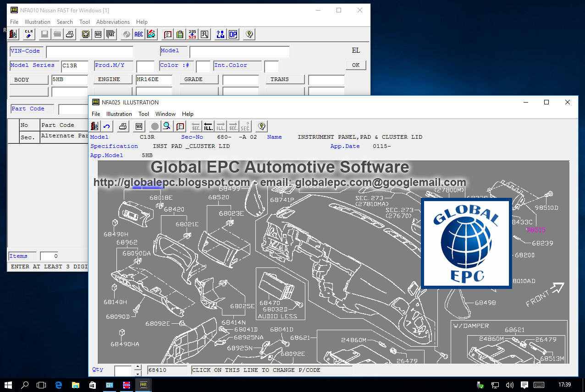Open the Window menu in Illustration window
The height and width of the screenshot is (392, 585).
[x=166, y=114]
